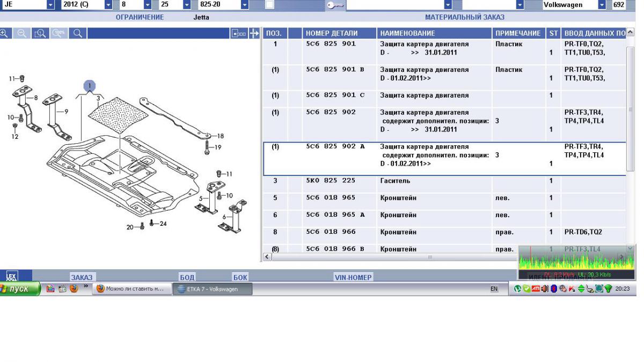
Task: Select part number 5C6 825 901 B
Action: pos(335,70)
